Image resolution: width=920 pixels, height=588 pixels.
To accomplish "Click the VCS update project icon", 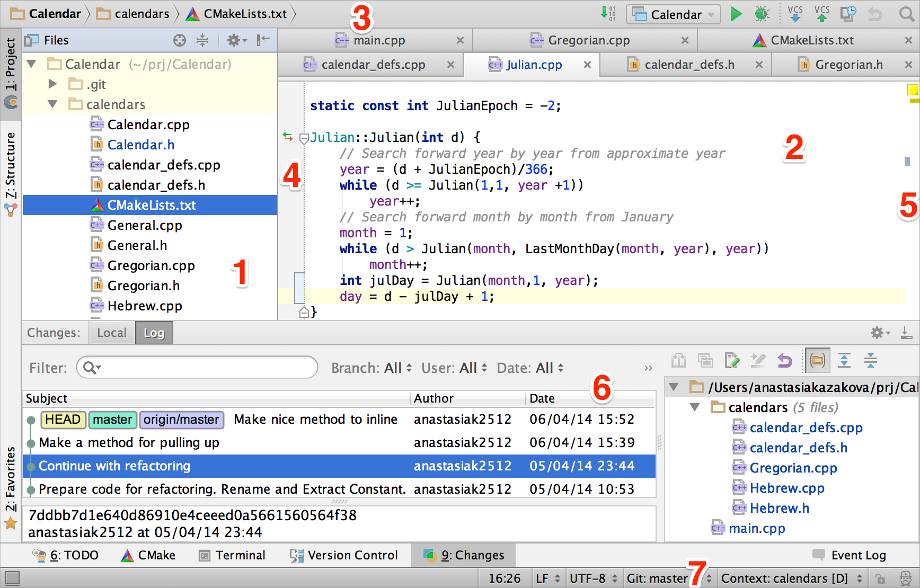I will (795, 14).
